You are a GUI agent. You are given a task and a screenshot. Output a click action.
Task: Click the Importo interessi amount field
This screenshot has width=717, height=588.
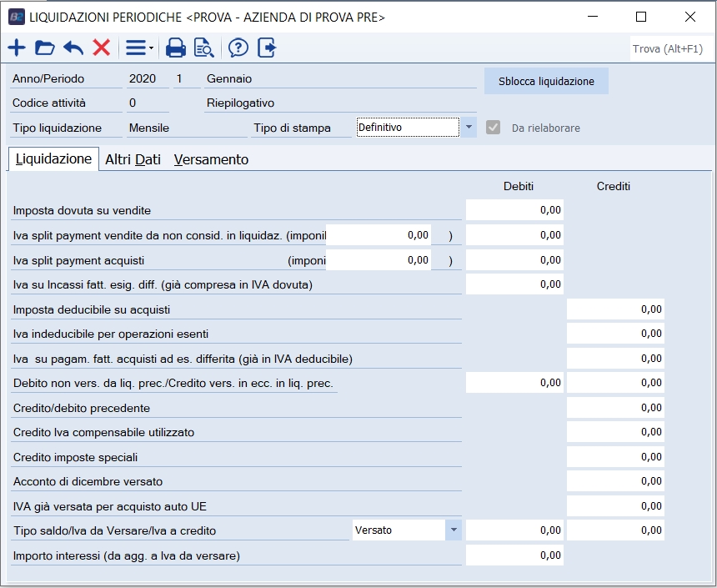[x=514, y=555]
